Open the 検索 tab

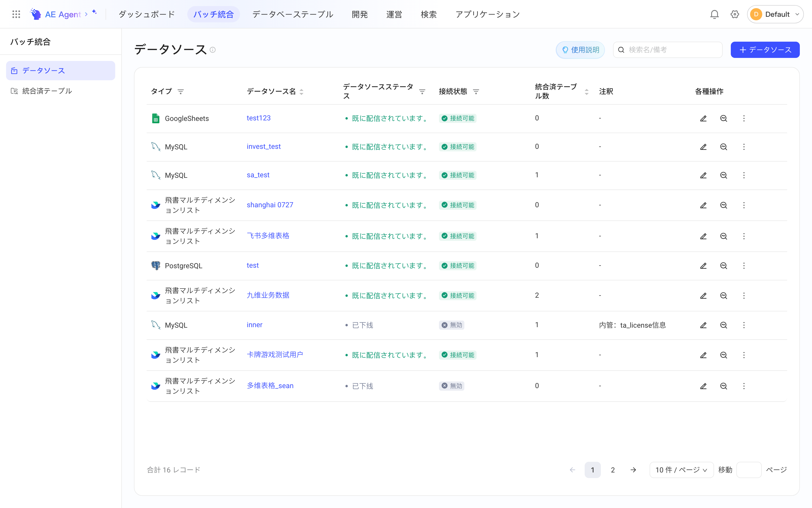(x=429, y=14)
